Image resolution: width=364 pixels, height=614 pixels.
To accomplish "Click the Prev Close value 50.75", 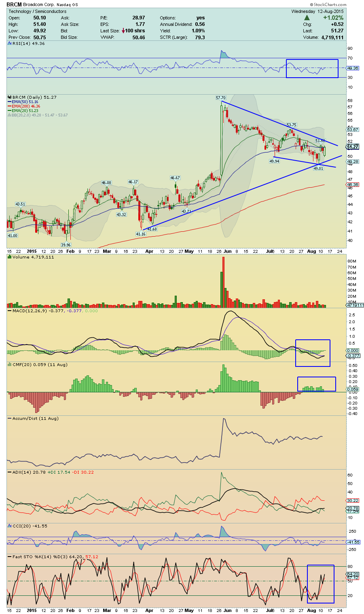I will [39, 37].
